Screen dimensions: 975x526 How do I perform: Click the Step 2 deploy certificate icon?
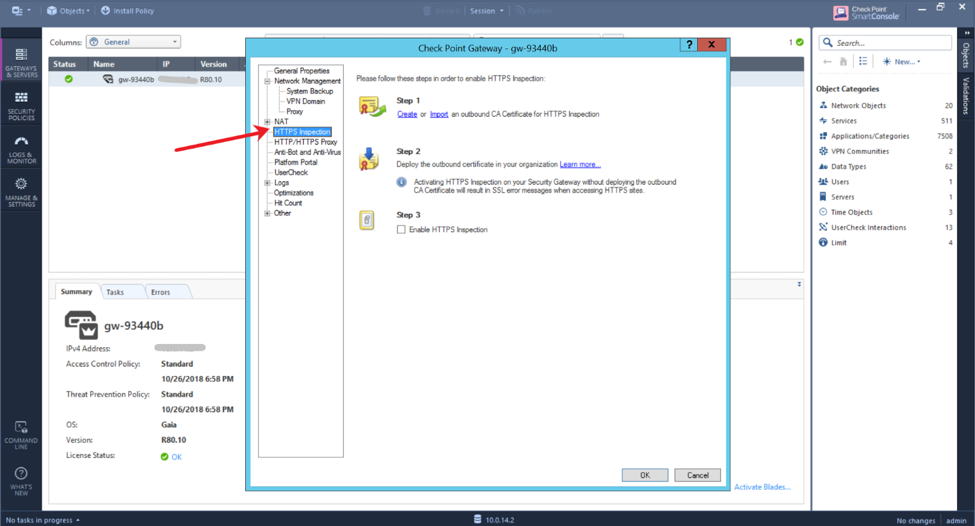click(x=369, y=159)
